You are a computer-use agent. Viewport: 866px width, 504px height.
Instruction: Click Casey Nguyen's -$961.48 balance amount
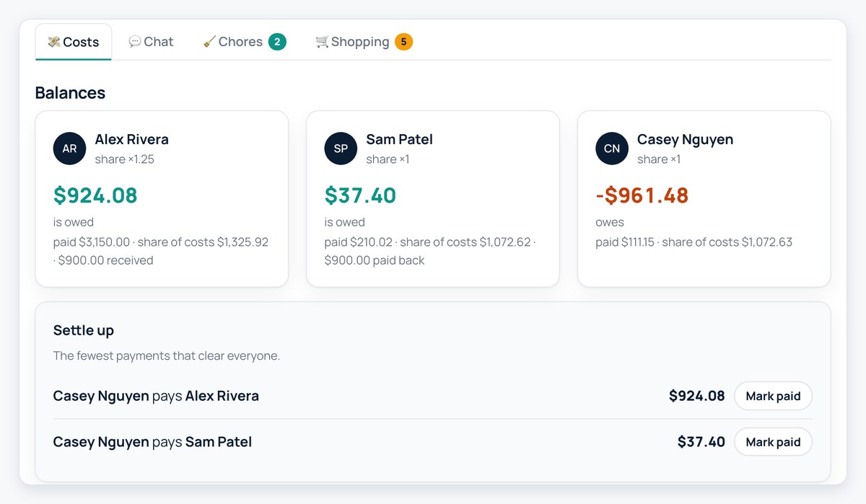tap(642, 195)
